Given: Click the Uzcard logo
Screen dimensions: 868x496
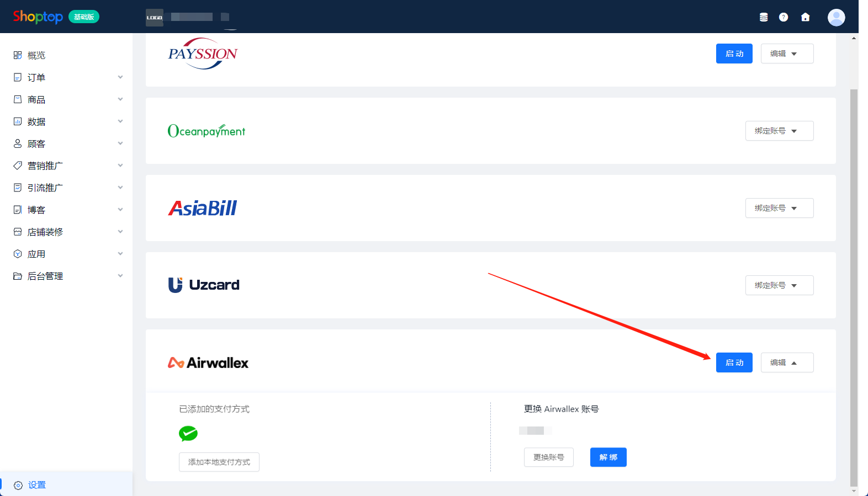Looking at the screenshot, I should (x=204, y=285).
